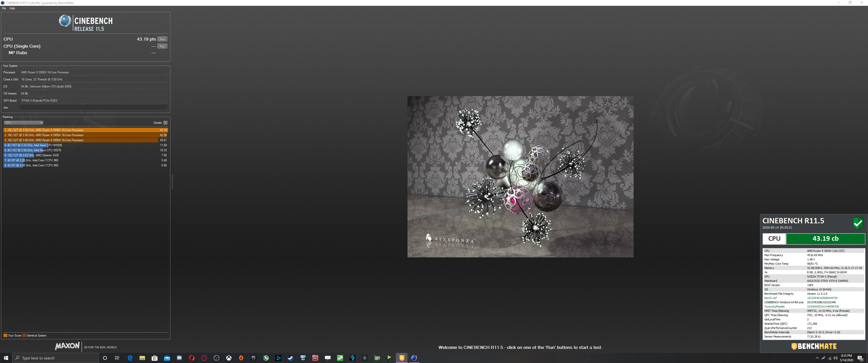Open the Mail app from taskbar
This screenshot has height=363, width=868.
coord(167,358)
